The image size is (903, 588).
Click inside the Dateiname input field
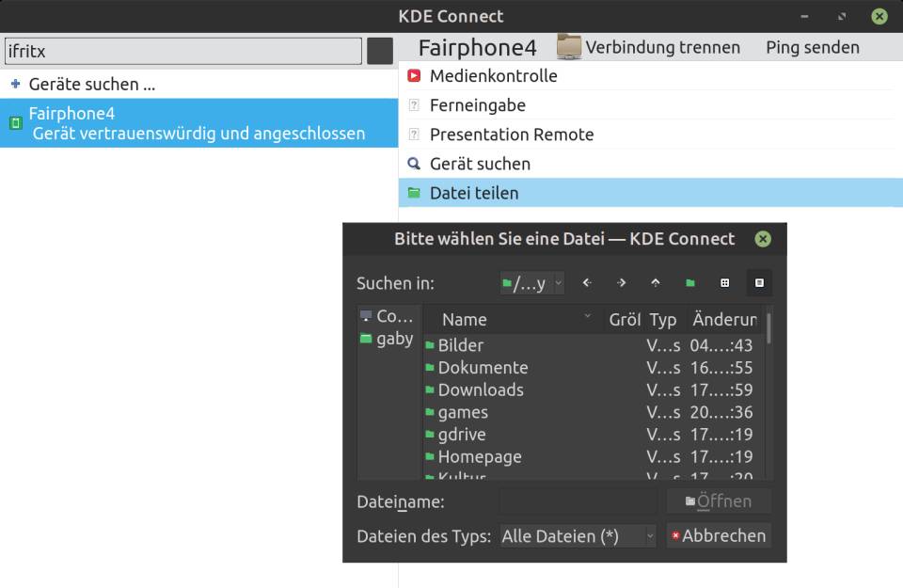[578, 501]
